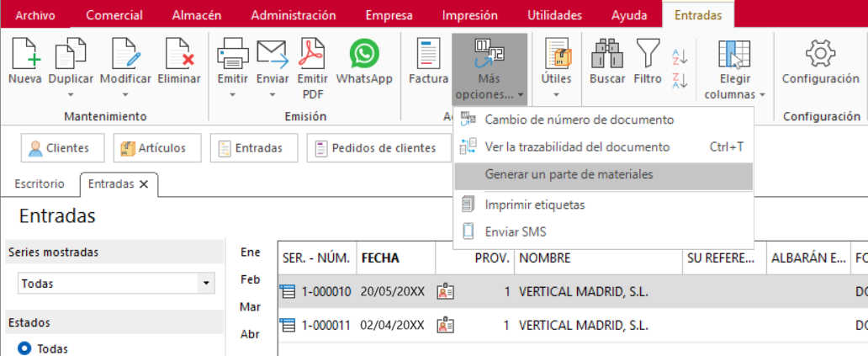Click the Útiles icon
This screenshot has width=868, height=356.
click(x=556, y=53)
